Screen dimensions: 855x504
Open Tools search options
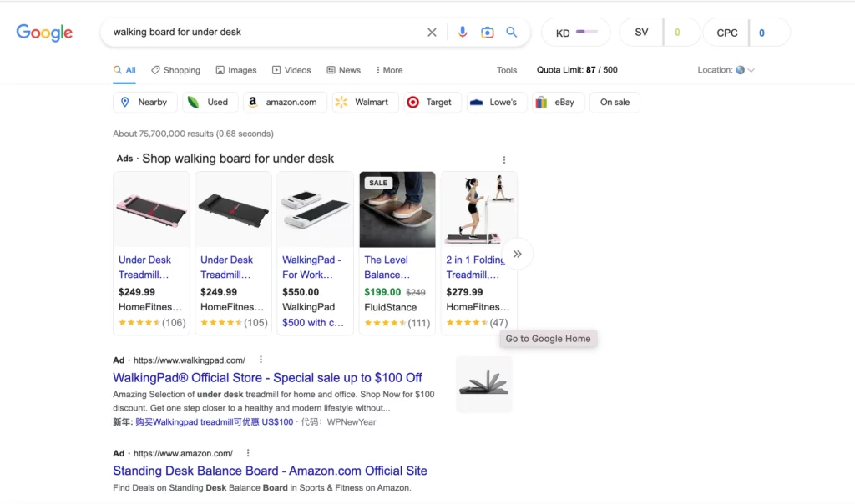click(507, 70)
